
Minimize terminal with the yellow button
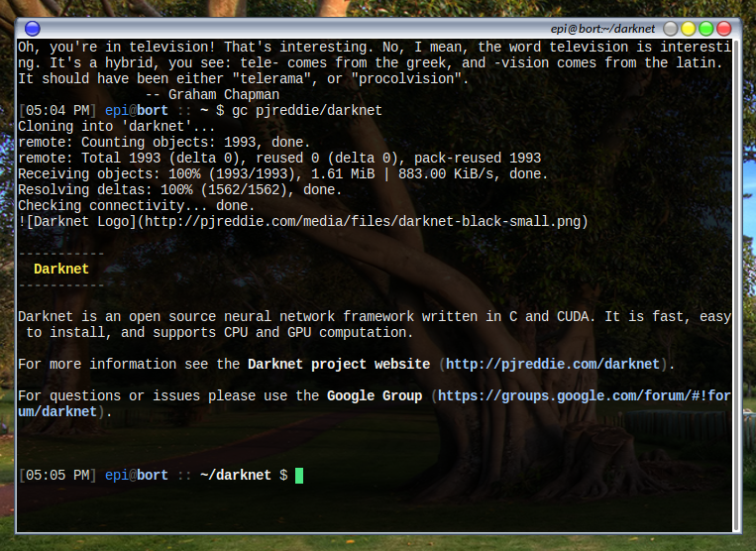click(x=688, y=29)
